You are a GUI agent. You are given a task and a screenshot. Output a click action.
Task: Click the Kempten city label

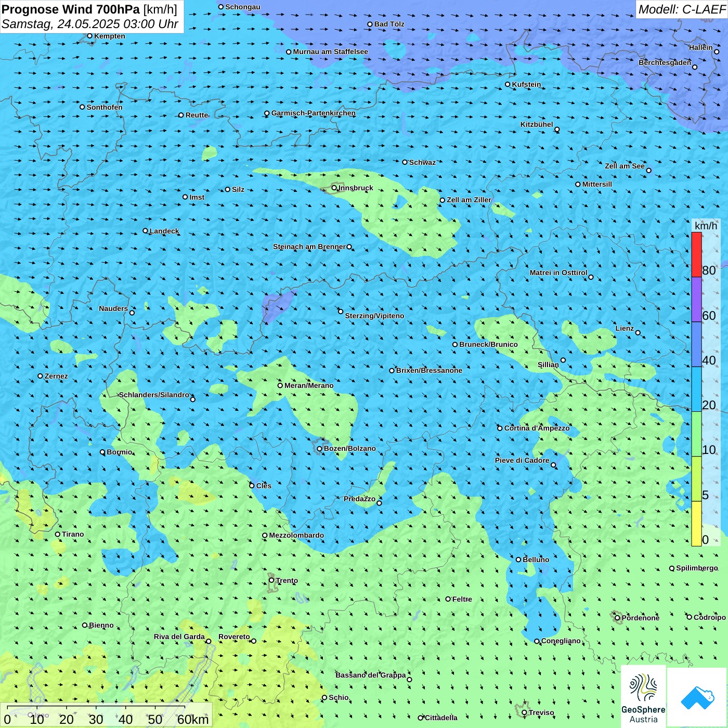109,36
